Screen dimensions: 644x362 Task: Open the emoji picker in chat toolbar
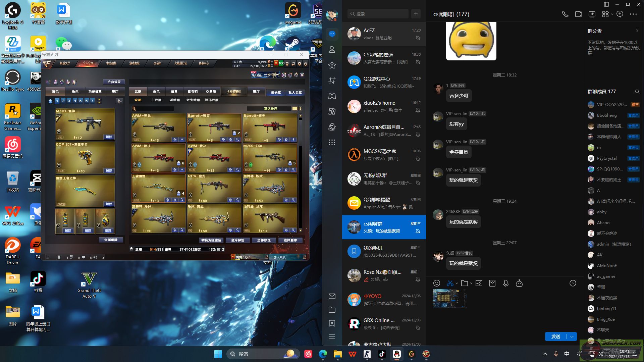436,283
